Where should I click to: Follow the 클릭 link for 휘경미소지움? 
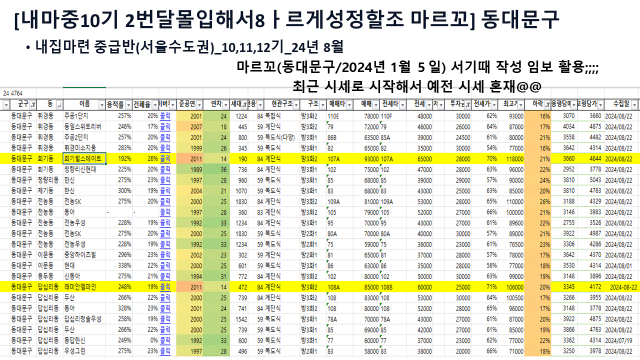[x=165, y=148]
